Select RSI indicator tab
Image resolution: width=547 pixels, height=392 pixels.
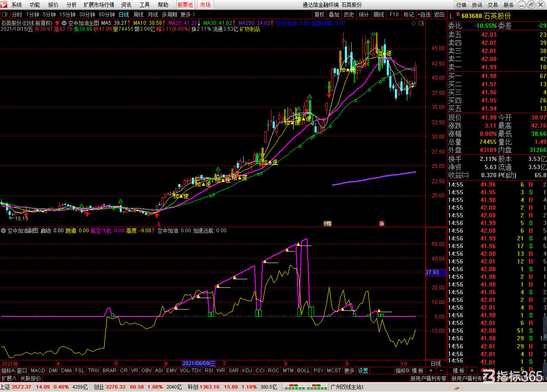tap(209, 371)
